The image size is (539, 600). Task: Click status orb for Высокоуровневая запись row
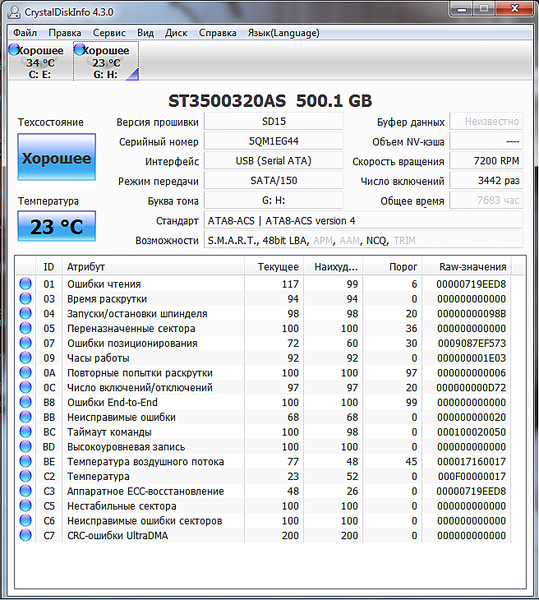point(26,447)
